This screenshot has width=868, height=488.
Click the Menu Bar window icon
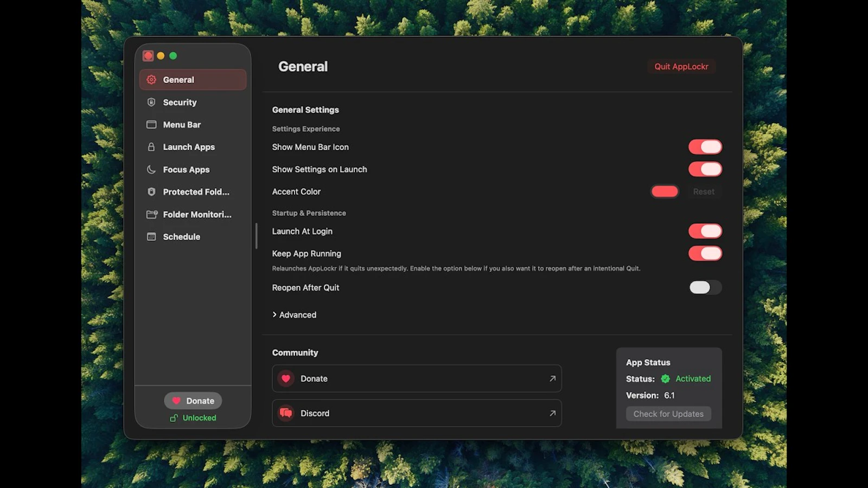(151, 125)
